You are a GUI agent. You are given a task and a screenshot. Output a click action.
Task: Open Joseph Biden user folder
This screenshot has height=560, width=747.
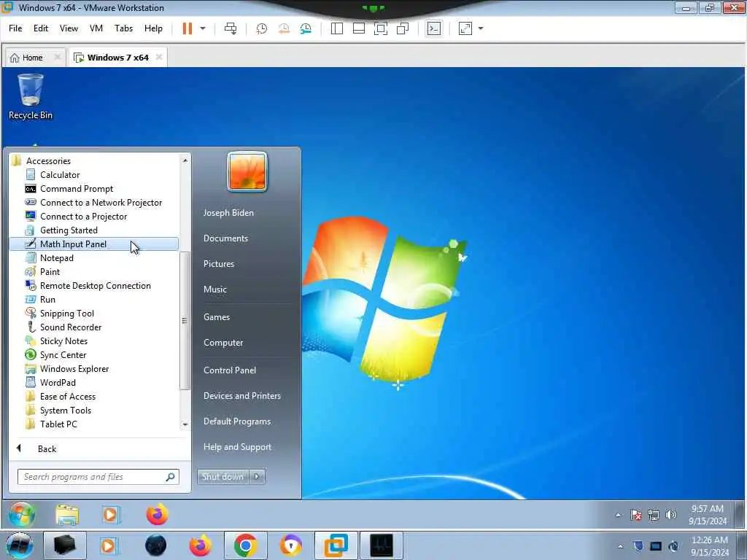[228, 213]
